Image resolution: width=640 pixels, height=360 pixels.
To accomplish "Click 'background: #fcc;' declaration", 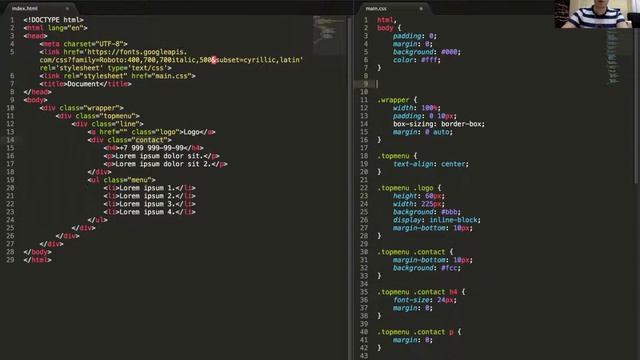I will pos(427,268).
